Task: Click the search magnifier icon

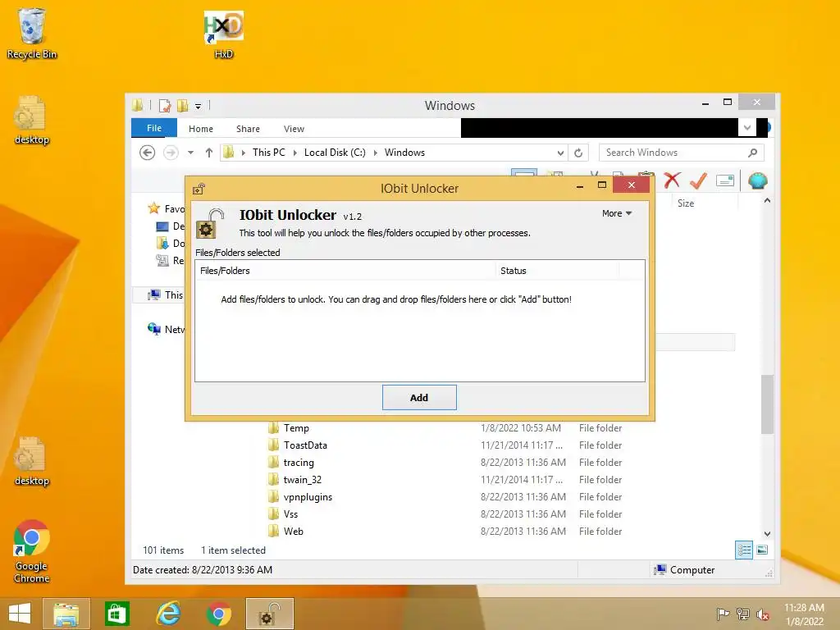Action: (753, 153)
